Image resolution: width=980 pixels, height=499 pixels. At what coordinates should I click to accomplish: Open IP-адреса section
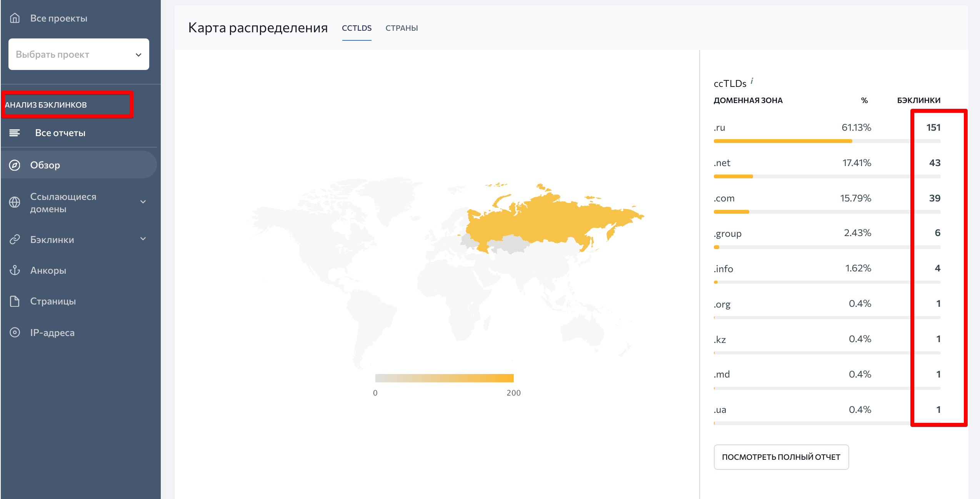coord(52,333)
